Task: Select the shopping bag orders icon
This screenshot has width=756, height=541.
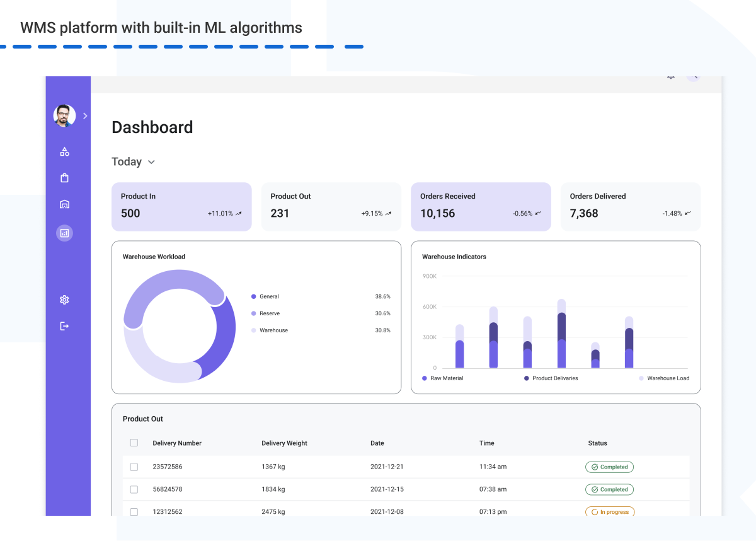Action: 64,177
